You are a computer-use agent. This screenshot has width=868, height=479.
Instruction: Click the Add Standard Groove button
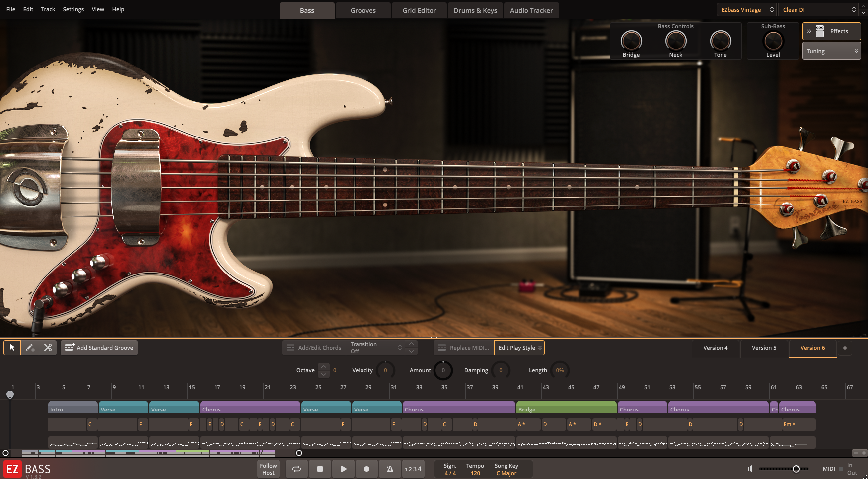click(x=99, y=348)
